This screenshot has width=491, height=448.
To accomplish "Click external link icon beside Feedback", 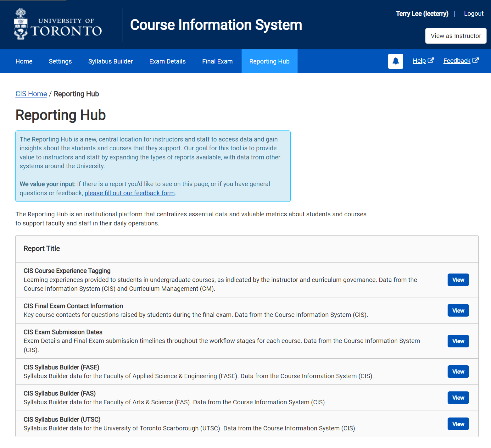I will (476, 60).
